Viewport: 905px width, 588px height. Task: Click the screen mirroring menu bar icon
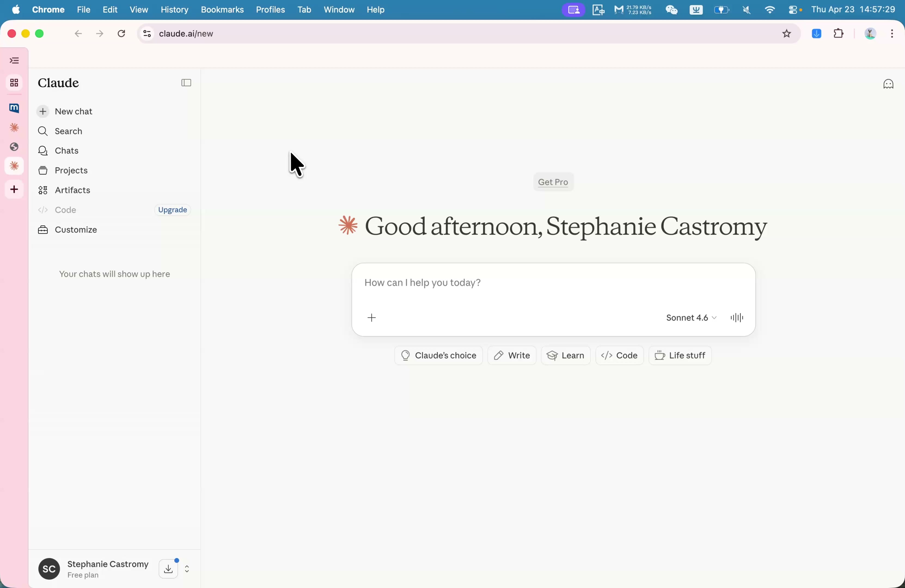pos(573,10)
